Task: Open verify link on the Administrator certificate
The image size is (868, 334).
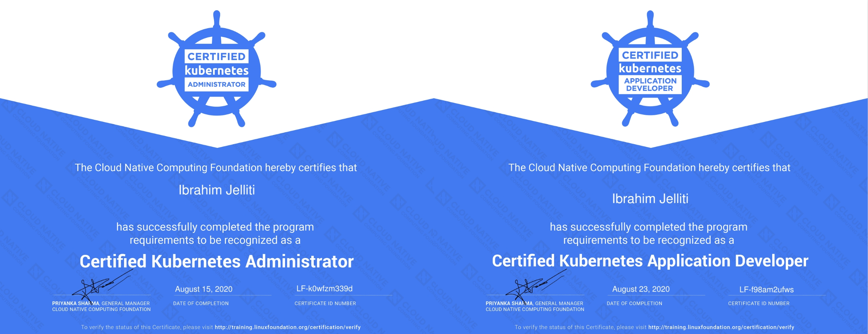Action: [288, 327]
